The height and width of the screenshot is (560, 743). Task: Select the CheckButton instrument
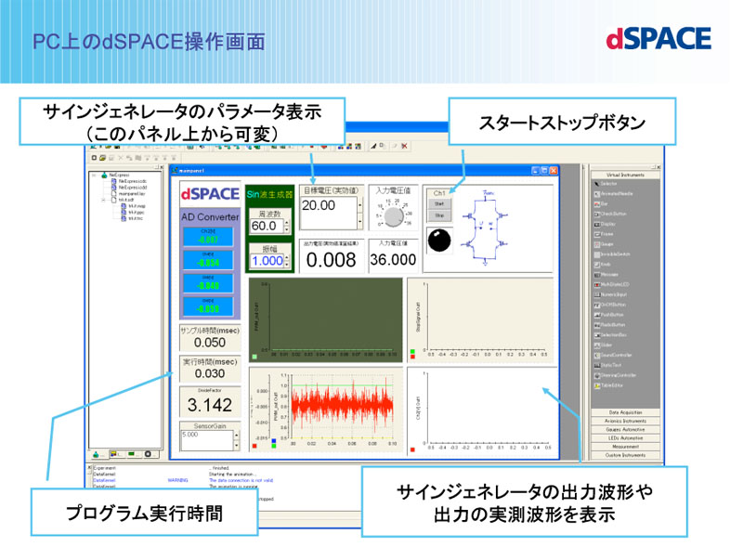tap(611, 215)
